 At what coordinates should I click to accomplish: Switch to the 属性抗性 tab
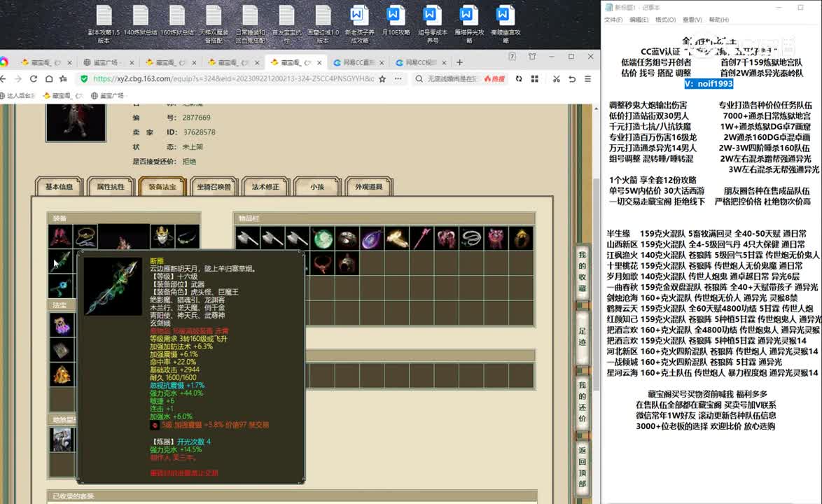pos(111,186)
